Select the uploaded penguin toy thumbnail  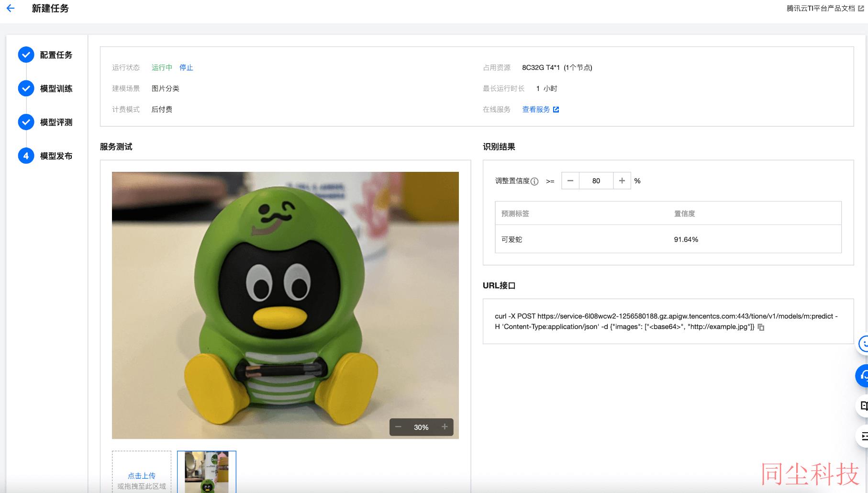(x=207, y=472)
